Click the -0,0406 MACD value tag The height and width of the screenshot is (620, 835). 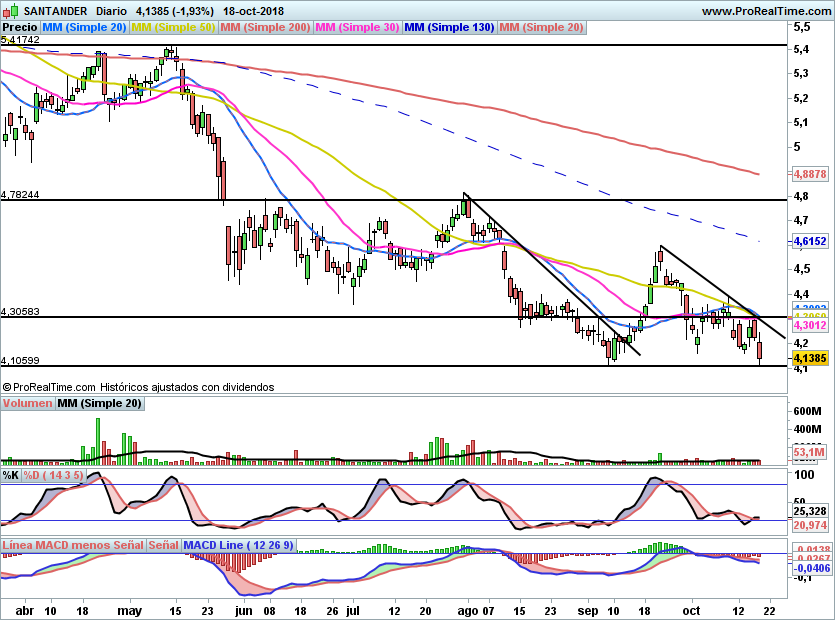(x=811, y=568)
